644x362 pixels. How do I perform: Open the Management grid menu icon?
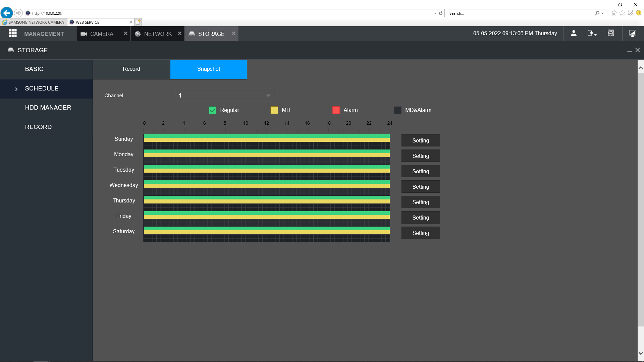click(x=13, y=34)
